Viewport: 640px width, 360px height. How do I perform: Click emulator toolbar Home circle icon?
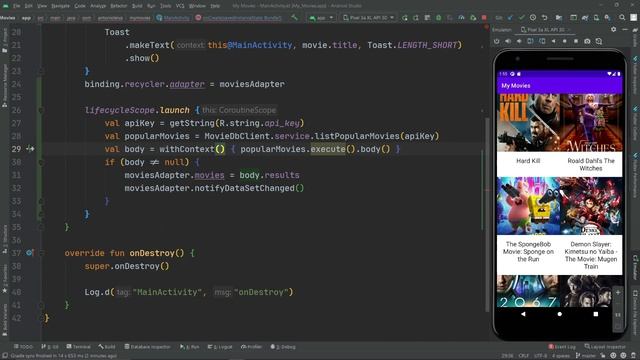coord(564,41)
